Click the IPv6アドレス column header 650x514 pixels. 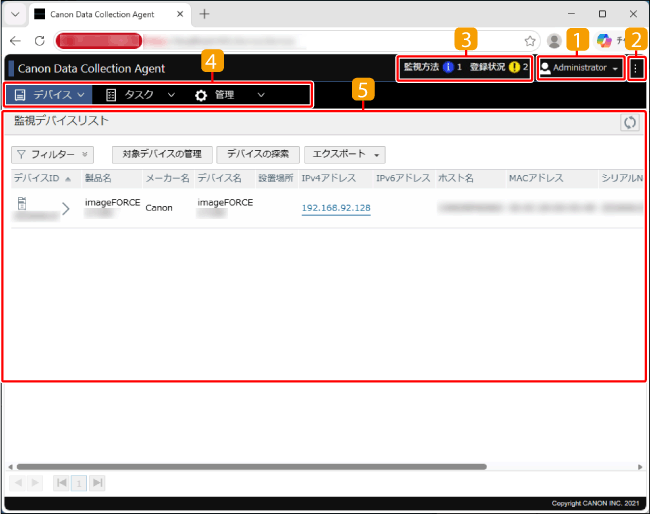(x=403, y=178)
